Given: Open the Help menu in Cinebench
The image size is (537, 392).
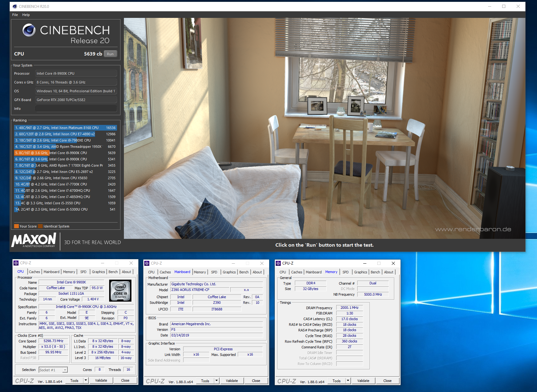Looking at the screenshot, I should pyautogui.click(x=26, y=15).
